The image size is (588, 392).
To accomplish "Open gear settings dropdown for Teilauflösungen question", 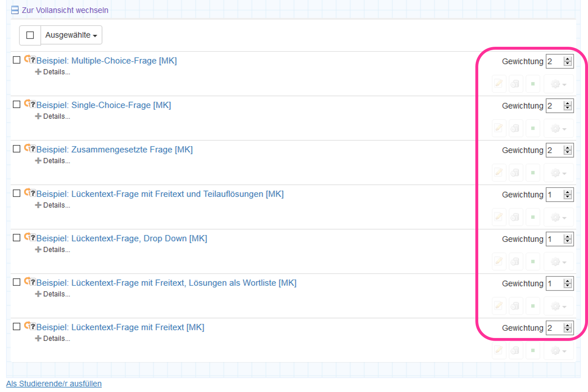I will [x=558, y=217].
